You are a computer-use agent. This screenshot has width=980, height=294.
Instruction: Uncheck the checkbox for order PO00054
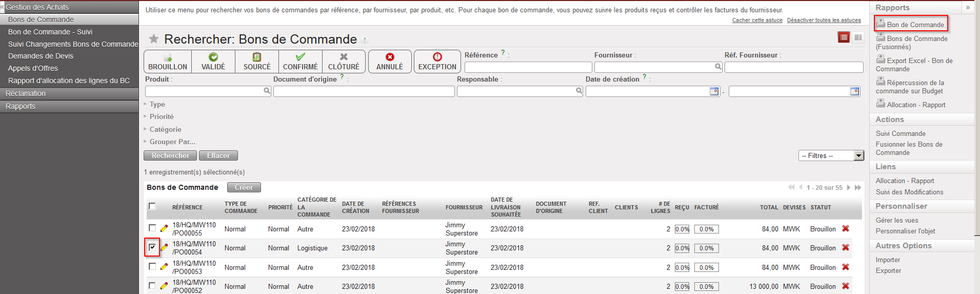click(x=152, y=247)
